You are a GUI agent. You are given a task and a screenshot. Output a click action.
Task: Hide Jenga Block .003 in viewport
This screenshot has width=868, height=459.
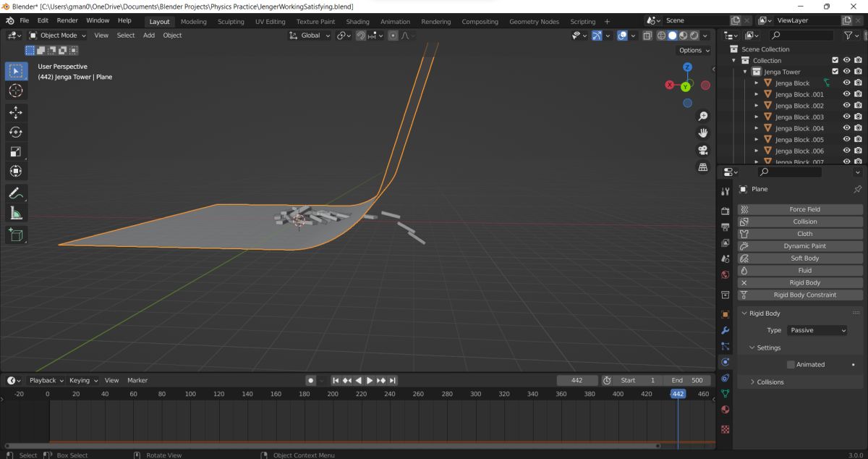click(846, 117)
